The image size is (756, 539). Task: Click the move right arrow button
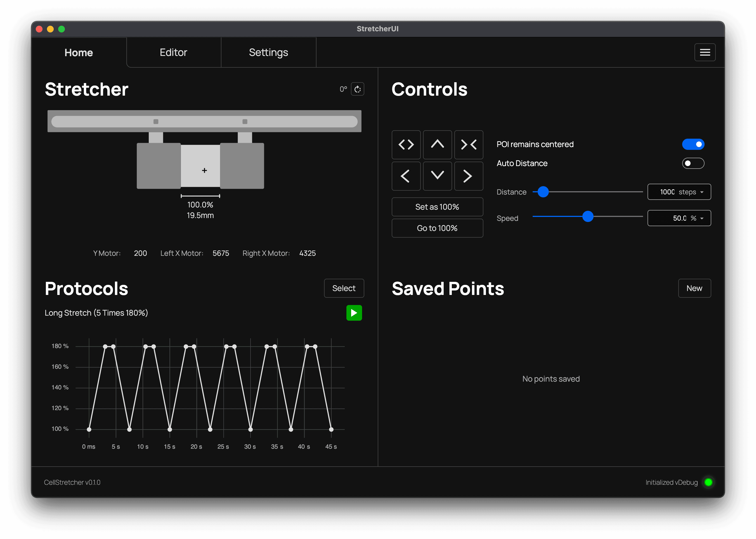(468, 176)
